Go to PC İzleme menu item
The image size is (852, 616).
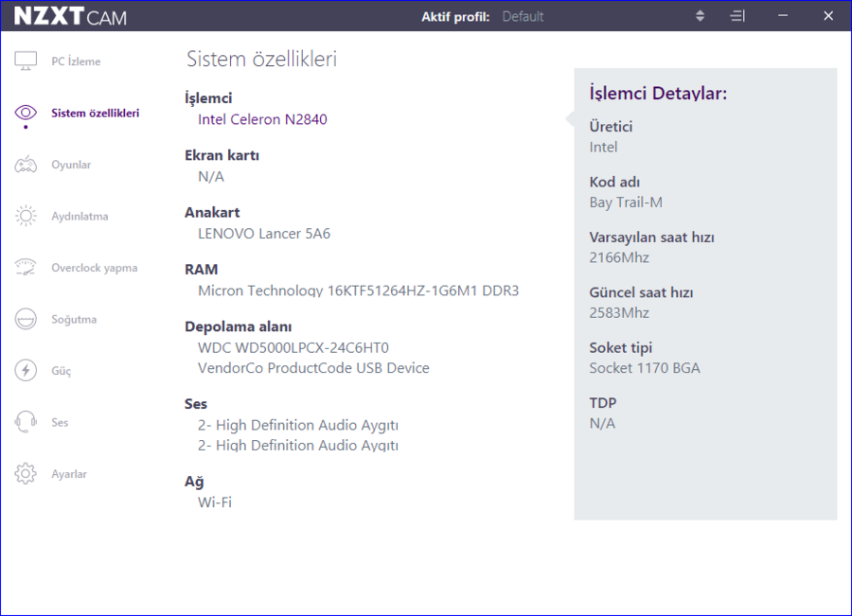pos(76,62)
